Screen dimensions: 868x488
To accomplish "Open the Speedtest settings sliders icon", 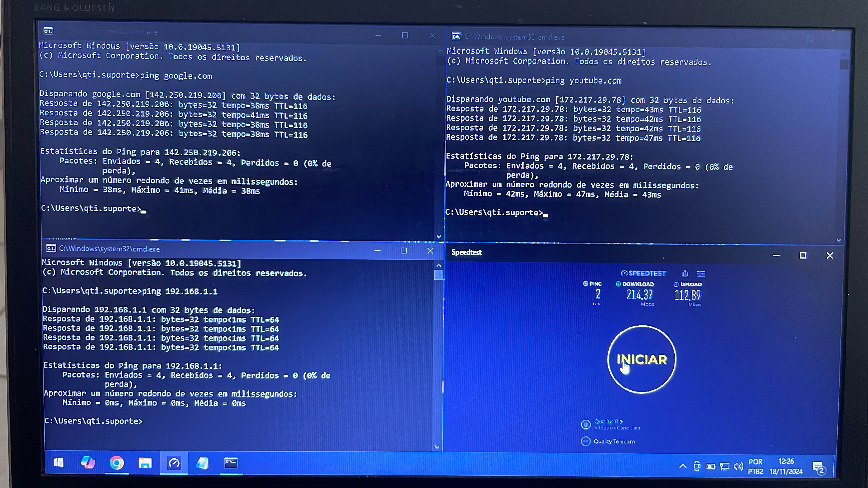I will pyautogui.click(x=701, y=273).
